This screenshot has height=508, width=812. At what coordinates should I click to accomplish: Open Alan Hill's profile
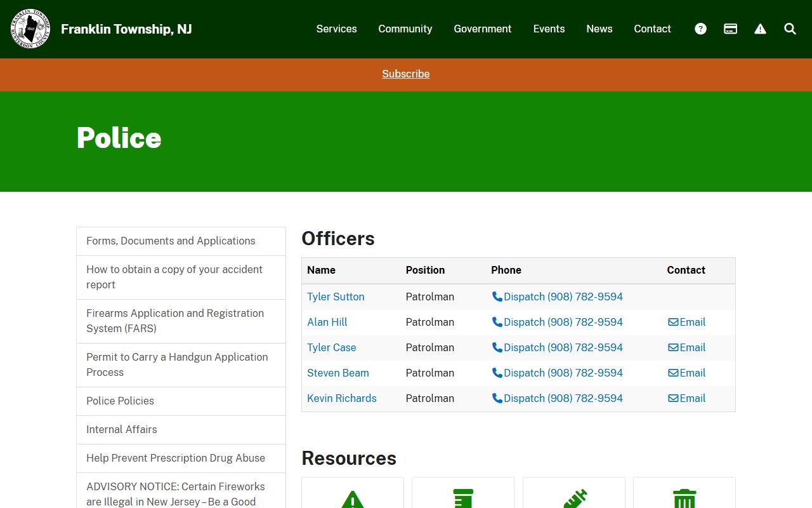point(327,323)
